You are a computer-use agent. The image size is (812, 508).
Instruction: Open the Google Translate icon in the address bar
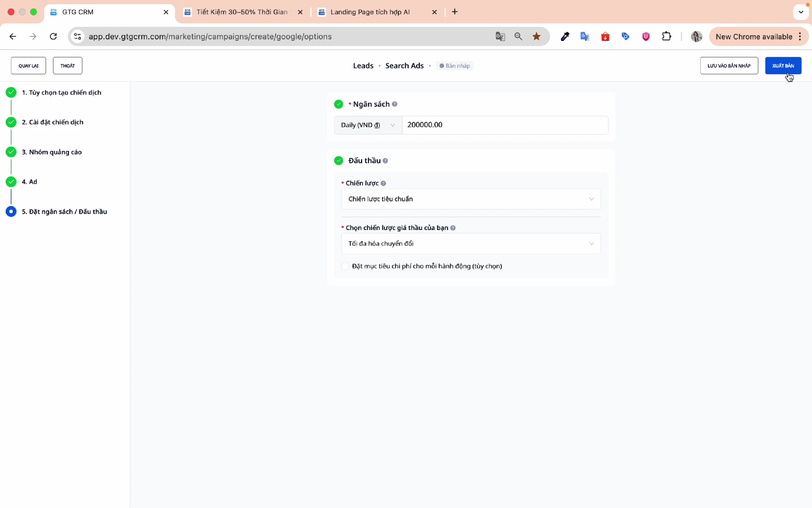tap(500, 36)
